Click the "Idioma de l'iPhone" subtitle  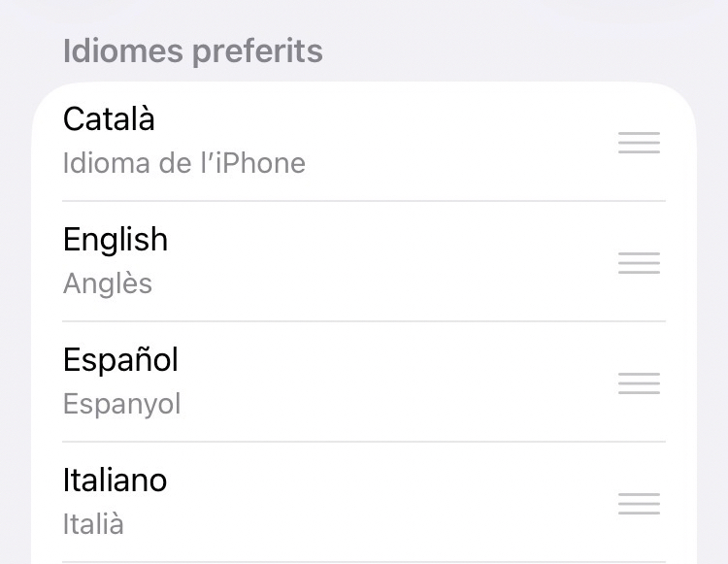coord(184,163)
